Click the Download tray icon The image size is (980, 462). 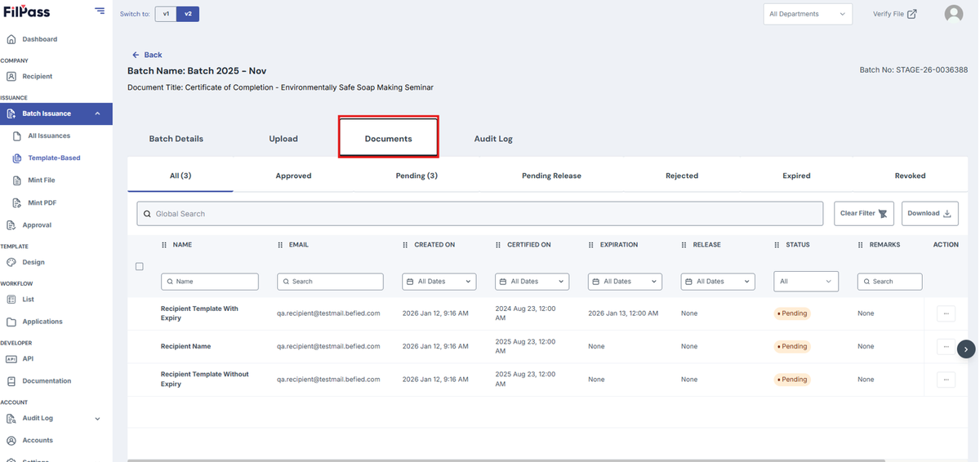(x=947, y=213)
